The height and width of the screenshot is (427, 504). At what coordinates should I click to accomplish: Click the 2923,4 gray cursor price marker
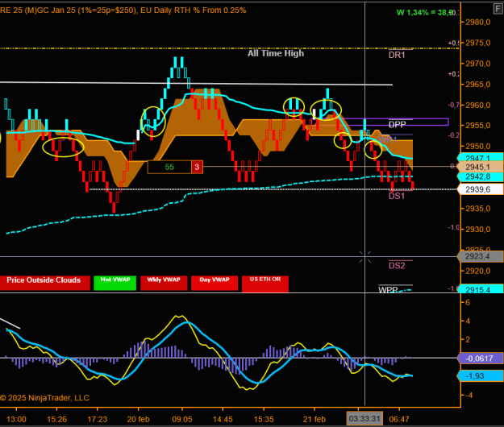click(x=480, y=256)
